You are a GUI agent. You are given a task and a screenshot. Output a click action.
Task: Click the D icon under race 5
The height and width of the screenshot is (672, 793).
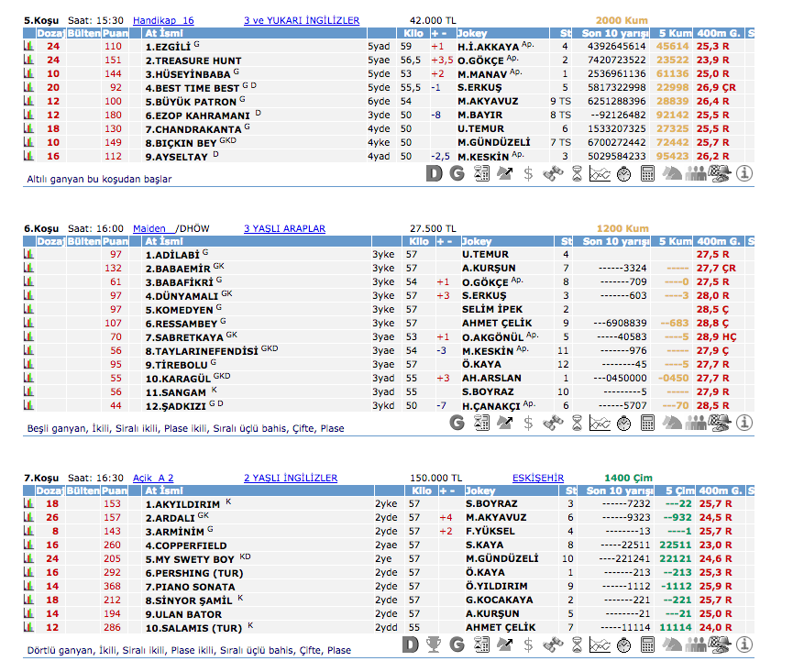click(x=435, y=173)
